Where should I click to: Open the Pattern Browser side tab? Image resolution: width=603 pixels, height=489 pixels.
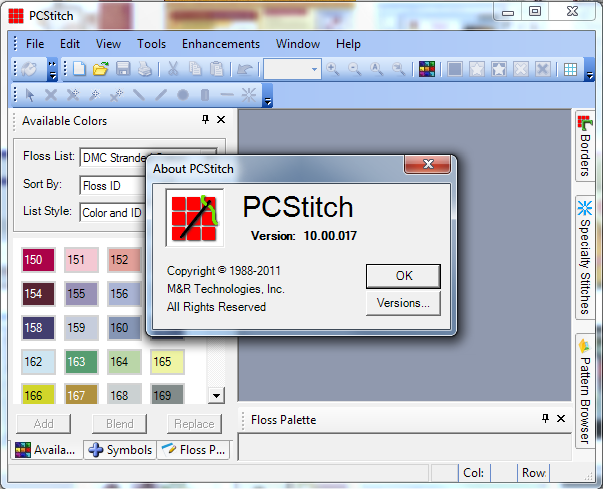click(x=585, y=391)
